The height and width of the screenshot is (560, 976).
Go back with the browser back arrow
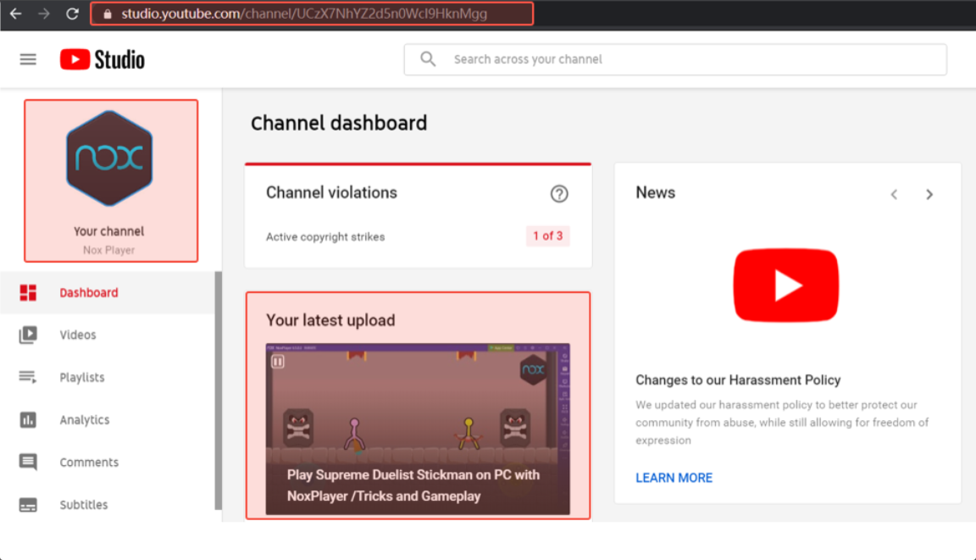[15, 13]
